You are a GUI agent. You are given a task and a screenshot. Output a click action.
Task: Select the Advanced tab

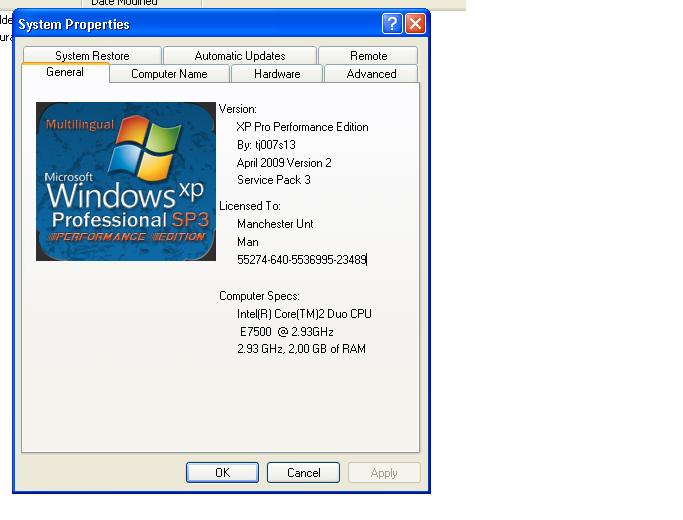[x=371, y=74]
